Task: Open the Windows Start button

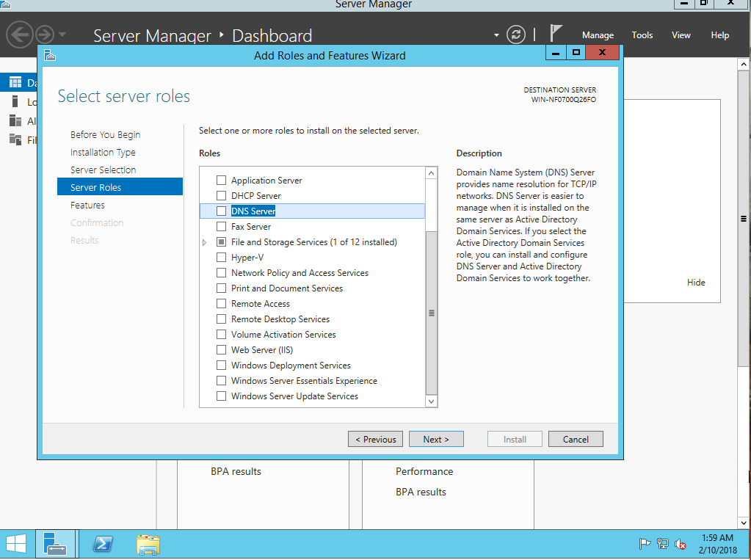Action: pos(16,544)
